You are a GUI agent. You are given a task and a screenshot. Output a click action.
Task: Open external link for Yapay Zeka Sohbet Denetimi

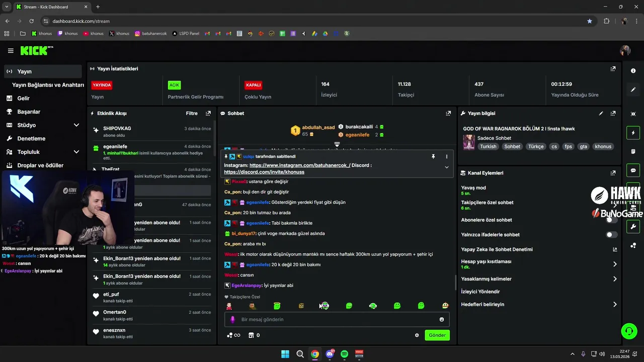coord(615,249)
